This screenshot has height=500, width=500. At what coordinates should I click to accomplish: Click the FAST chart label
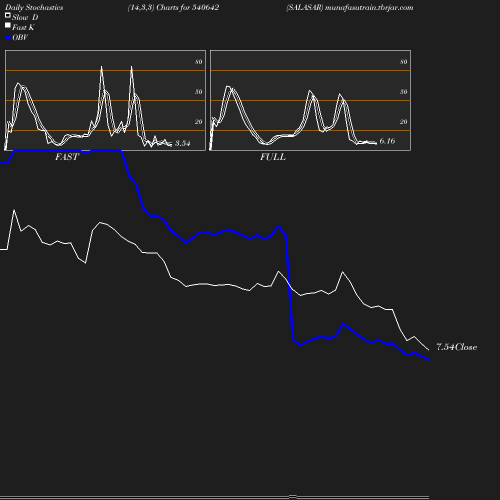[x=67, y=157]
